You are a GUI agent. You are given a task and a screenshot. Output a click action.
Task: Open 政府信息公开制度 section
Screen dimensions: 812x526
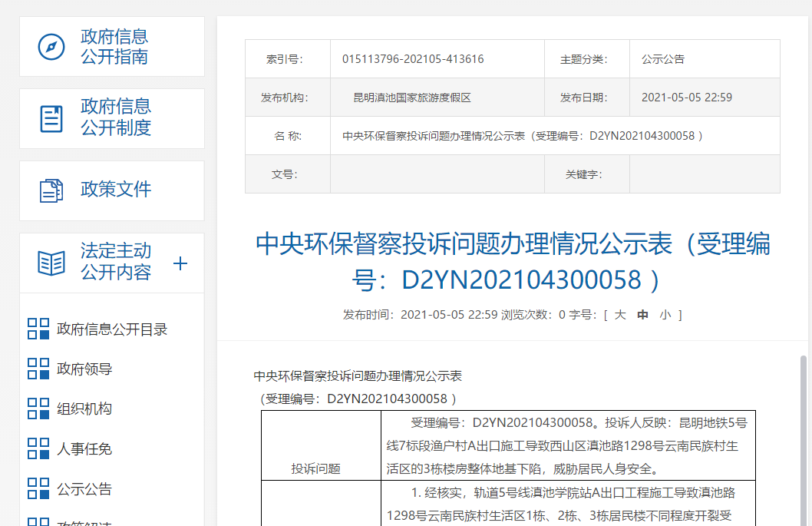[x=112, y=119]
